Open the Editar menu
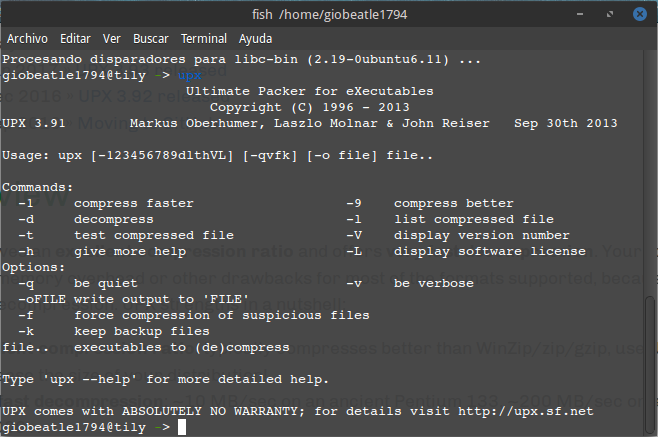 pos(75,38)
